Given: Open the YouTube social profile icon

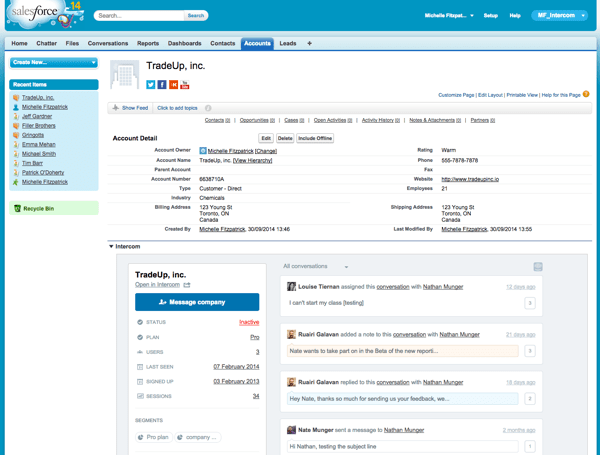Looking at the screenshot, I should tap(184, 85).
